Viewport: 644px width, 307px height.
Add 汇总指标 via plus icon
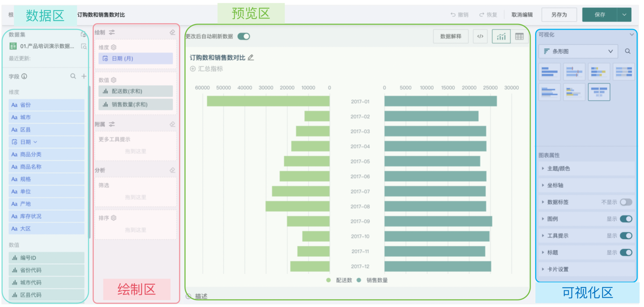pyautogui.click(x=193, y=69)
